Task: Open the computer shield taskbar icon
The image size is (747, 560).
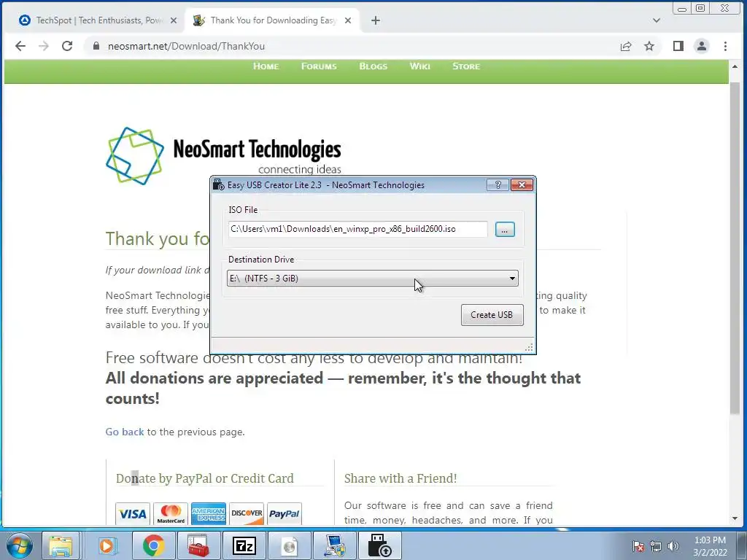Action: (335, 545)
